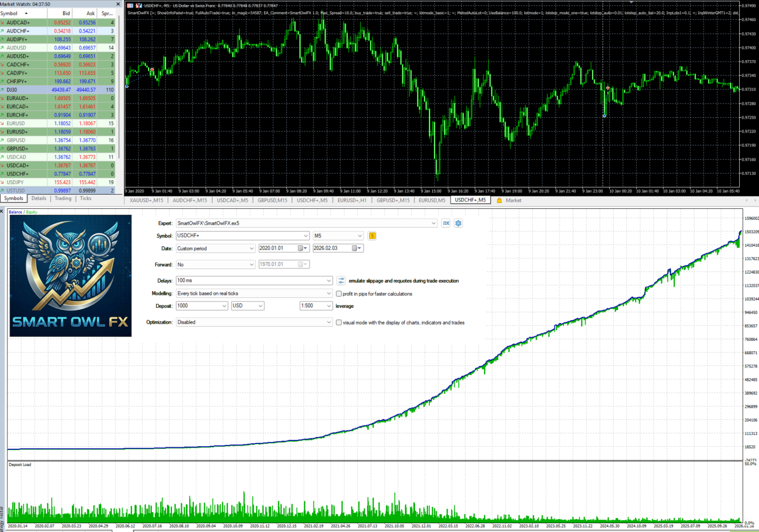Open expert settings via the gear icon
Image resolution: width=759 pixels, height=532 pixels.
pos(458,223)
